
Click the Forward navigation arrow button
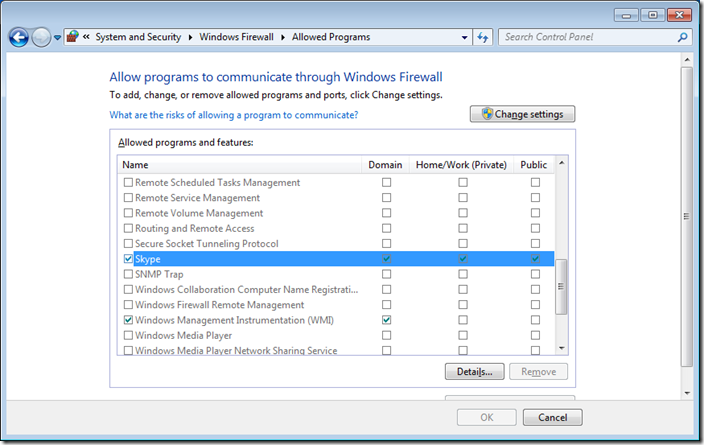pyautogui.click(x=41, y=37)
